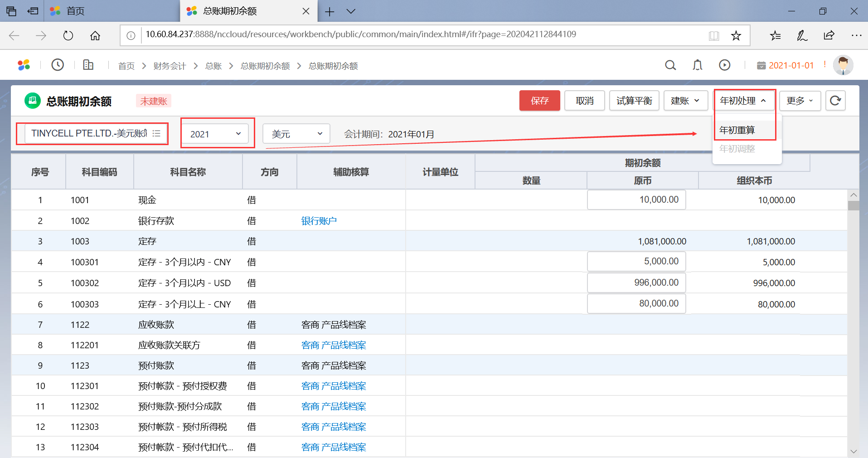This screenshot has height=458, width=868.
Task: Open the search magnifier icon in the header
Action: [670, 65]
